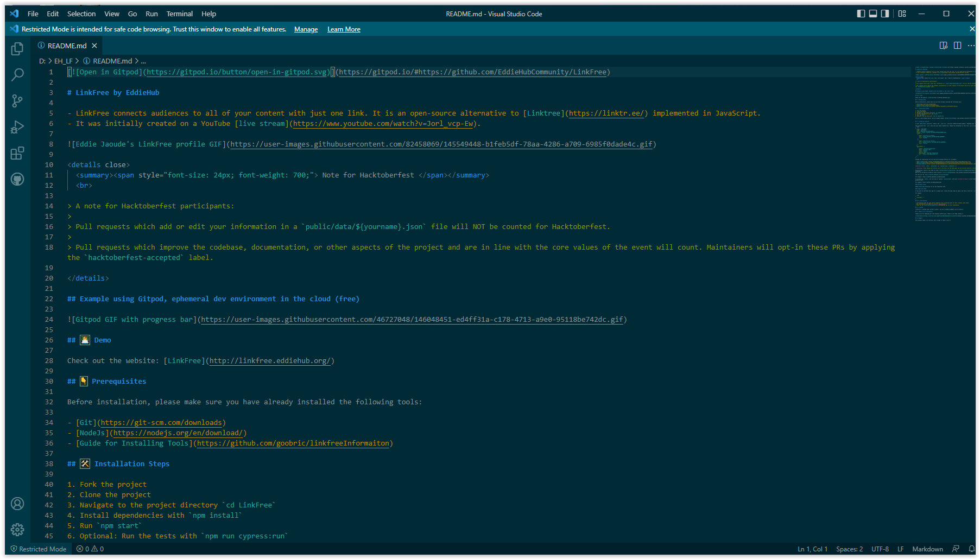Open the Accounts icon
This screenshot has height=559, width=980.
(17, 504)
